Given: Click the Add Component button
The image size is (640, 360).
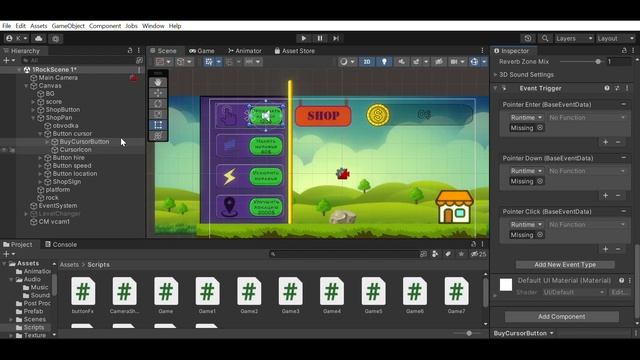Looking at the screenshot, I should (x=562, y=316).
